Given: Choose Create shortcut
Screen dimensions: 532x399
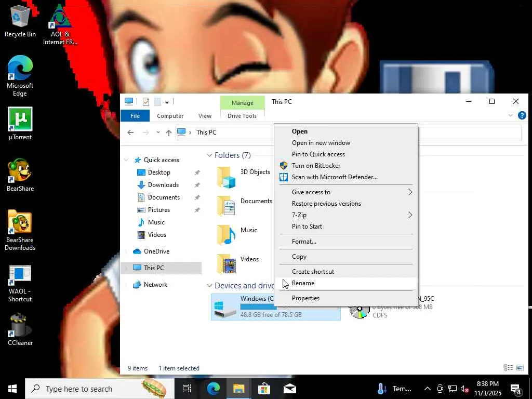Looking at the screenshot, I should (345, 271).
